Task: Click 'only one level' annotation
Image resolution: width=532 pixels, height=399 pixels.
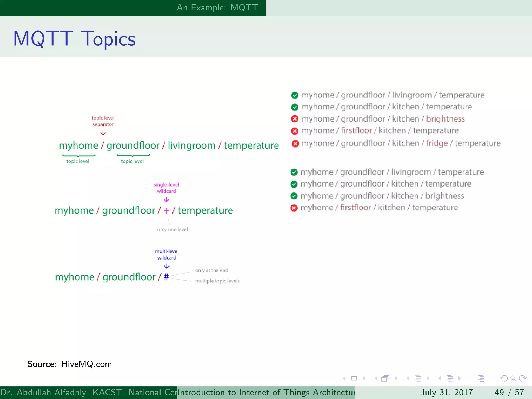Action: [x=172, y=230]
